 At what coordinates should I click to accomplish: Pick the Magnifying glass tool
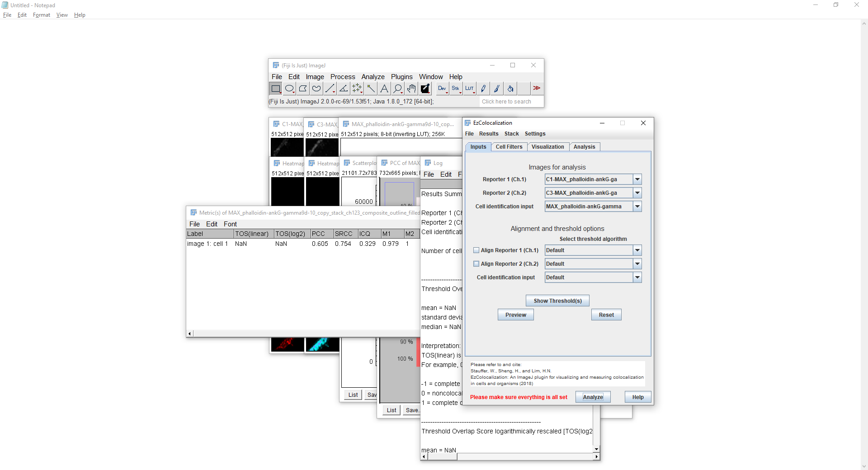[398, 89]
